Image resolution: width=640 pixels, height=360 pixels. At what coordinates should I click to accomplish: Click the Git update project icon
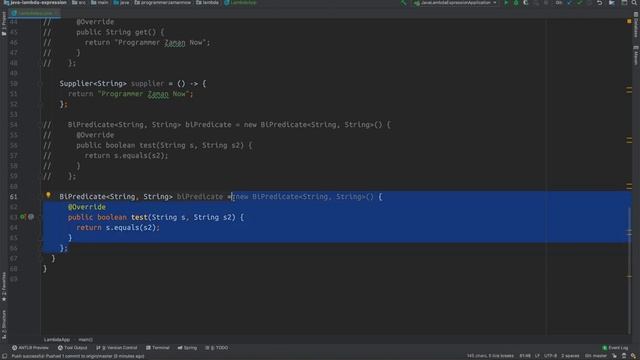570,3
